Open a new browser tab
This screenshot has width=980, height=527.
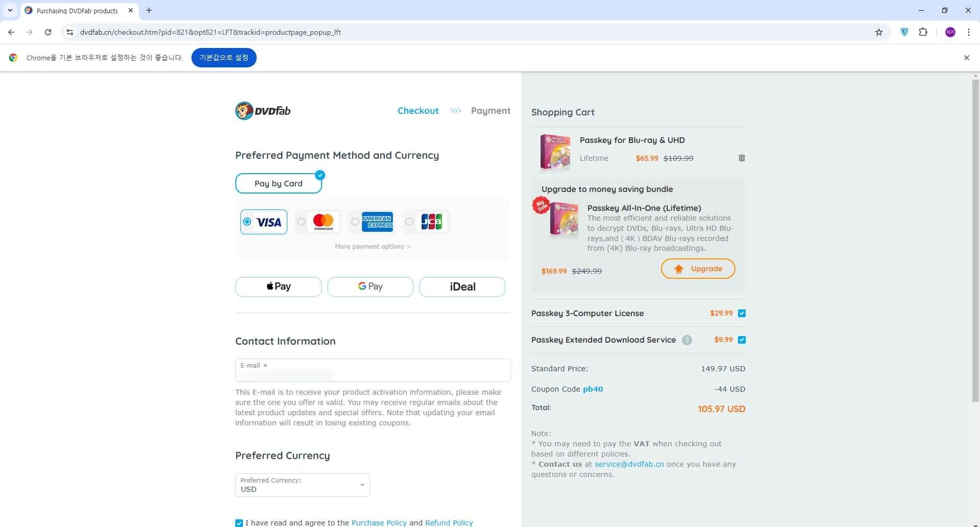(x=149, y=10)
